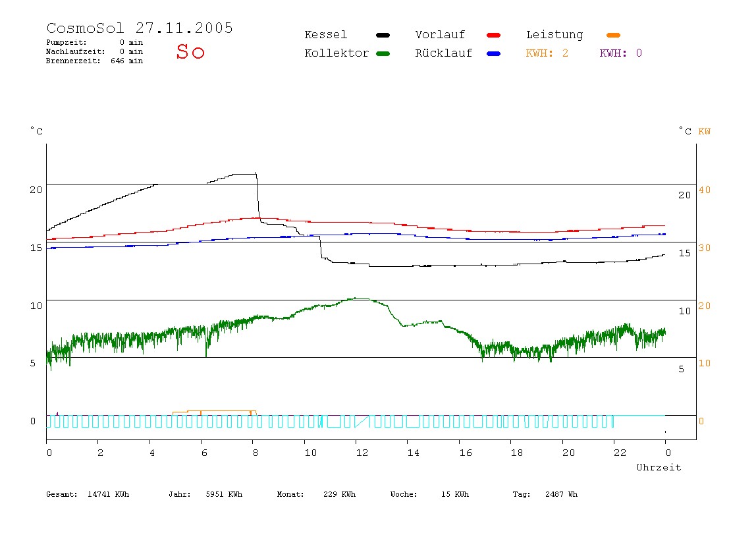
Task: Click the 'Nachlaufzeit: 0 min' line
Action: [95, 51]
